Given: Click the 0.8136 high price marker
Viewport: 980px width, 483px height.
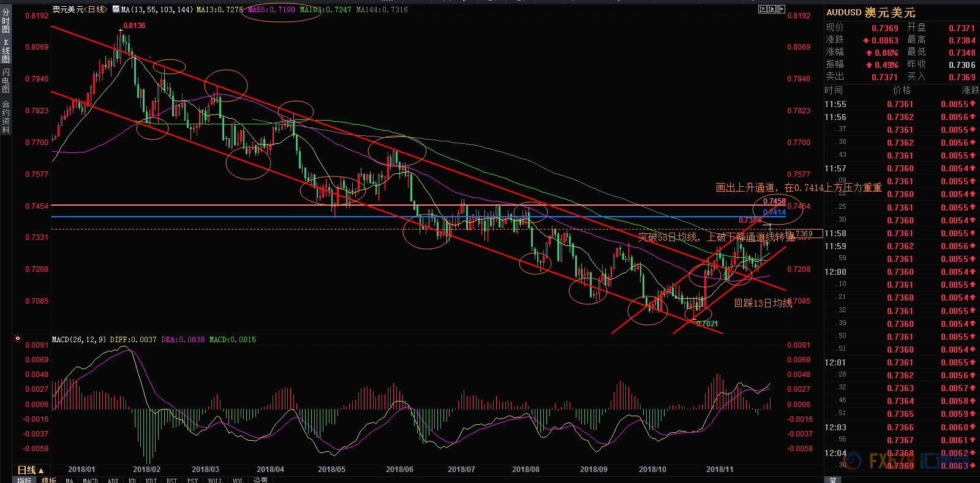Looking at the screenshot, I should (134, 26).
